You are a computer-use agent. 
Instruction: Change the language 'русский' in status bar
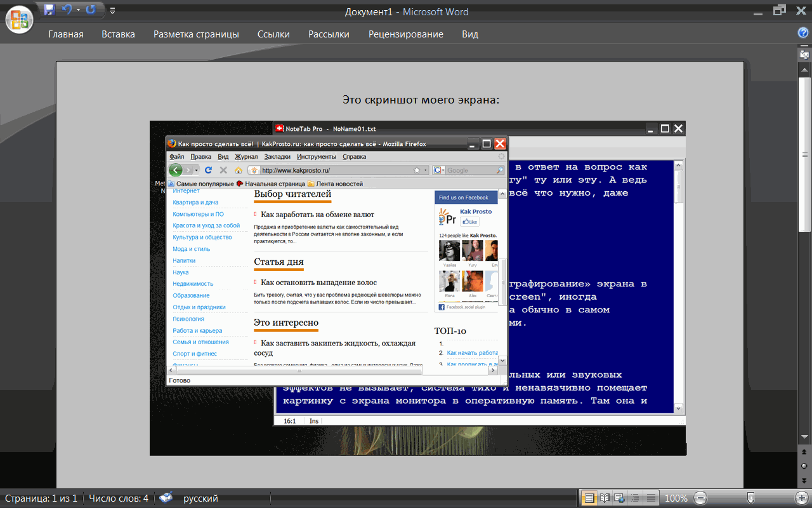pyautogui.click(x=200, y=498)
